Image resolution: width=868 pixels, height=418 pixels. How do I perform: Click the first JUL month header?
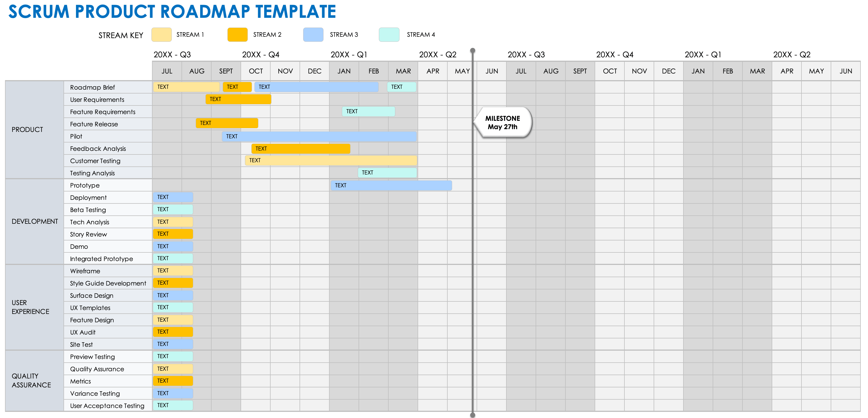click(x=167, y=71)
